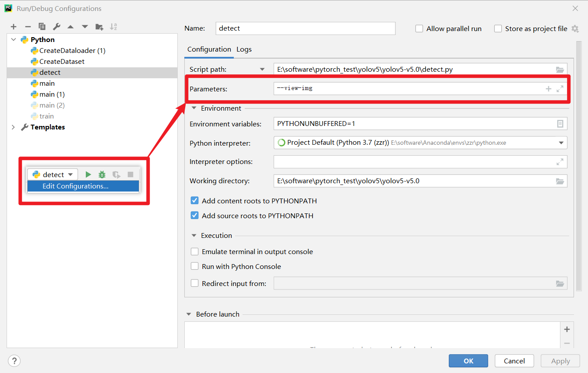Screen dimensions: 588x373
Task: Open Python interpreter dropdown
Action: tap(561, 143)
